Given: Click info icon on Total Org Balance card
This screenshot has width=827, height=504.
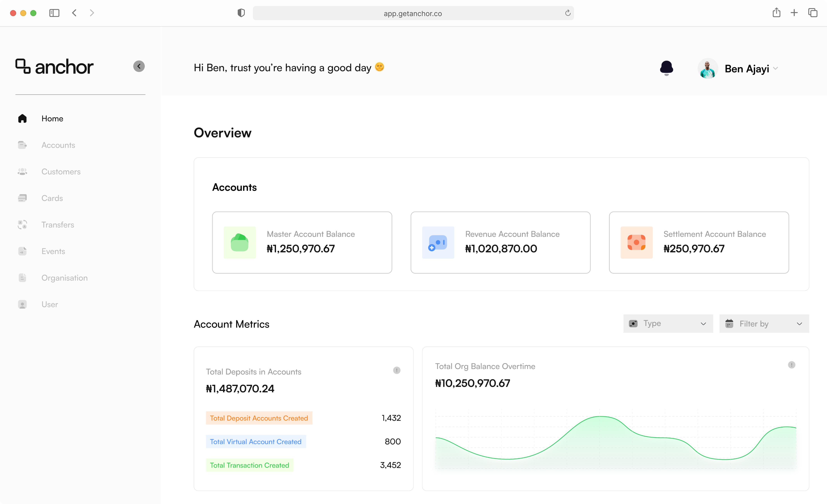Looking at the screenshot, I should 792,365.
